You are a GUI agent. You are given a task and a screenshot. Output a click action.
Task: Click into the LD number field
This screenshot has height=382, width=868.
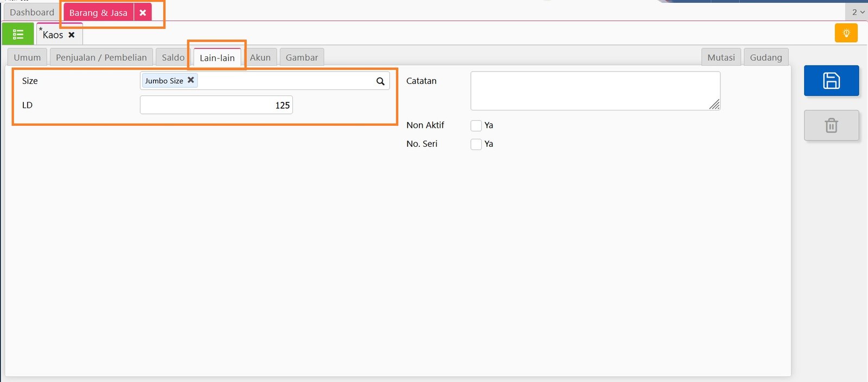click(216, 105)
